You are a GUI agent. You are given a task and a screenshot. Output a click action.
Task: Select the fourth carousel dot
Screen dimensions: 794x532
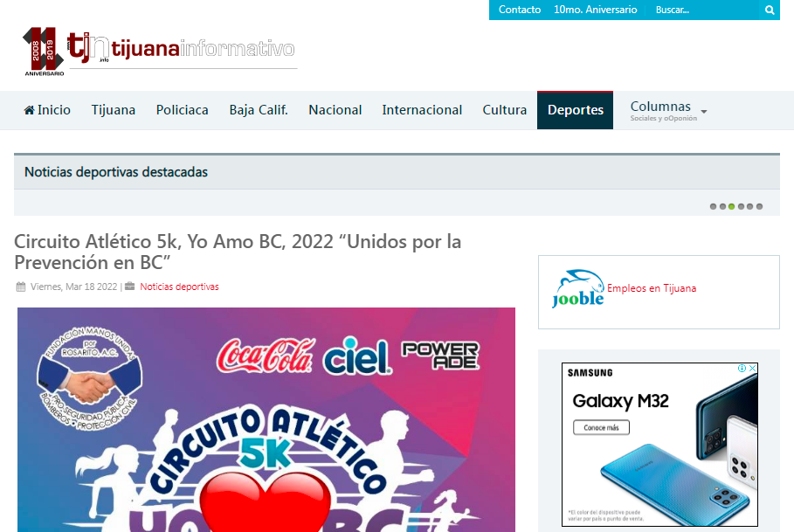[741, 206]
